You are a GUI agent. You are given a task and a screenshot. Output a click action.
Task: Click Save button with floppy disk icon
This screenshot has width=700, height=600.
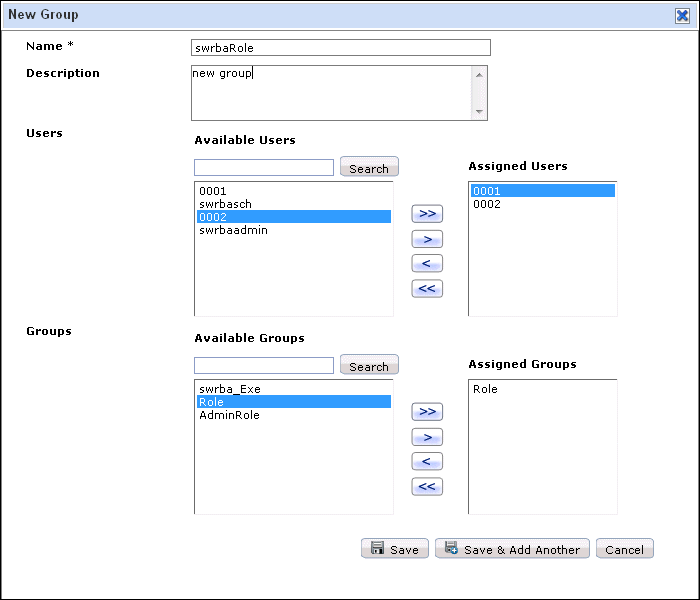395,549
